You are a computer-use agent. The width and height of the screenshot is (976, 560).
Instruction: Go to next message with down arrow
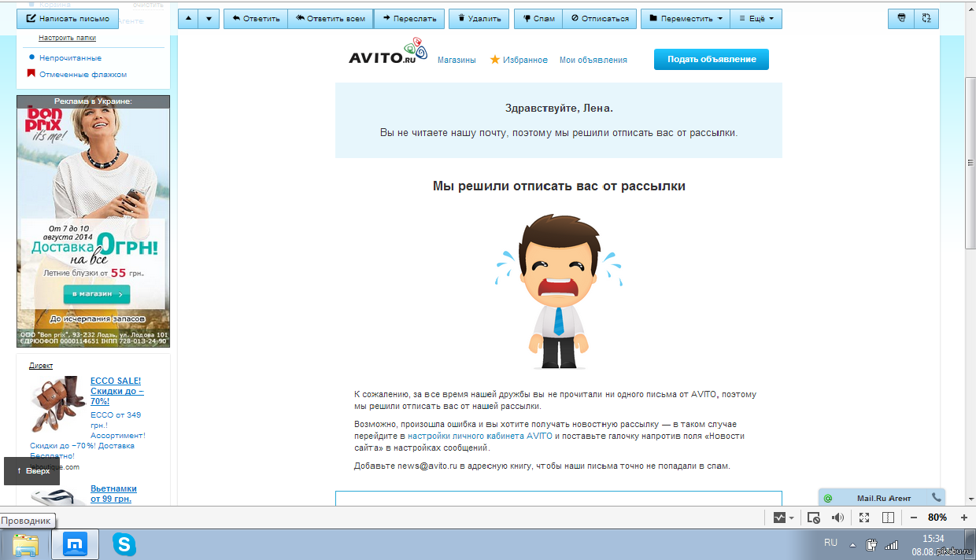click(209, 19)
